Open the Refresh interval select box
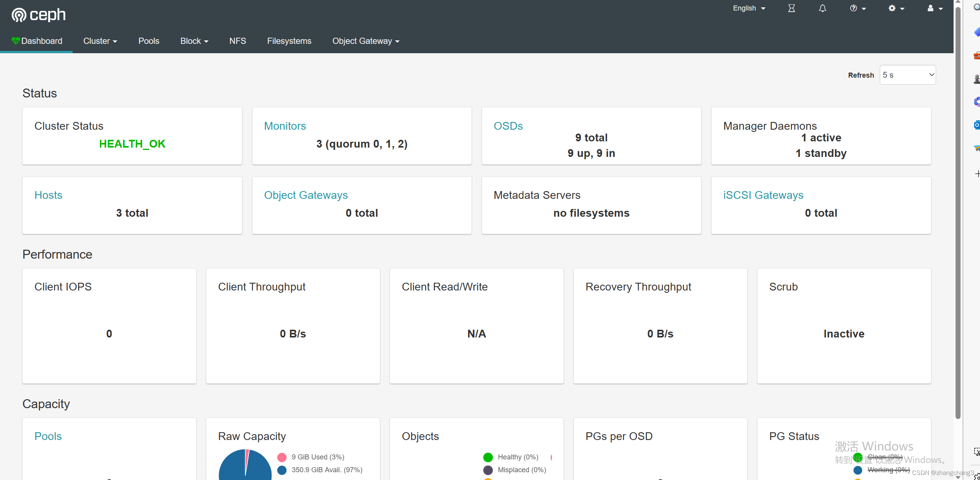980x480 pixels. pyautogui.click(x=907, y=75)
